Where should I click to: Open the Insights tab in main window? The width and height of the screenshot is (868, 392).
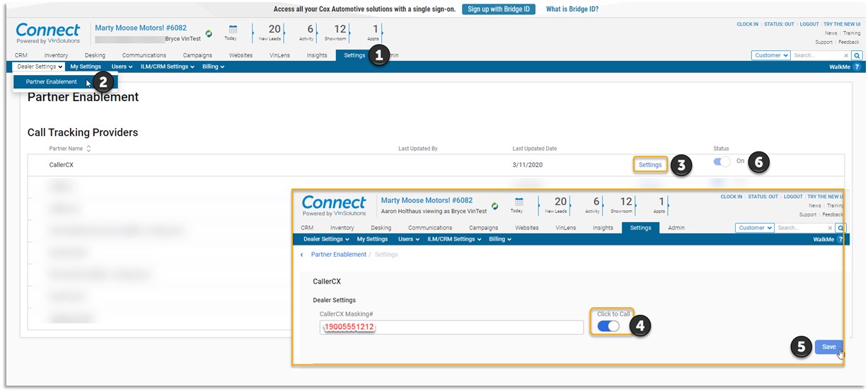(317, 55)
